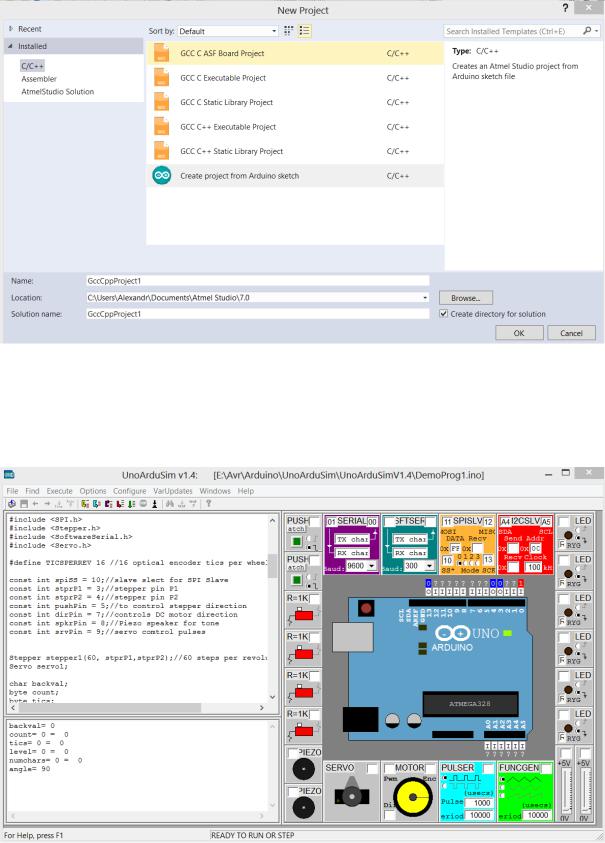Screen dimensions: 605x843
Task: Click the GCC C ASF Board Project icon
Action: [x=162, y=53]
